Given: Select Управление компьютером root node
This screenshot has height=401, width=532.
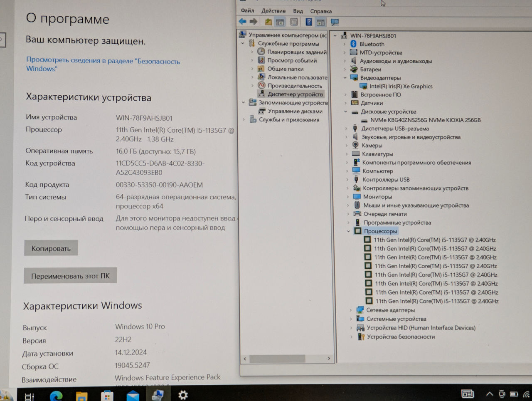Looking at the screenshot, I should click(x=287, y=35).
